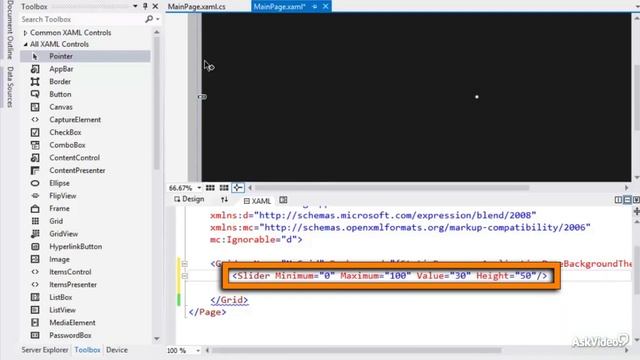Screen dimensions: 640x360
Task: Pin the MainPage.xaml document tab
Action: (315, 7)
